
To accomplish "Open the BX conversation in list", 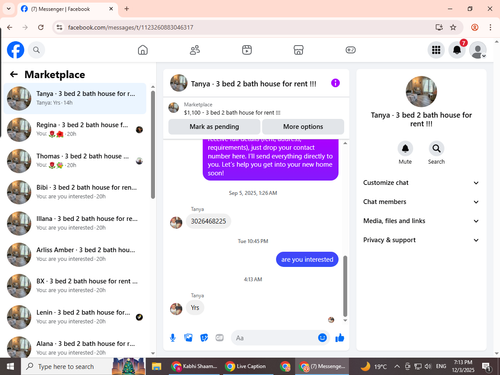I will click(x=75, y=286).
